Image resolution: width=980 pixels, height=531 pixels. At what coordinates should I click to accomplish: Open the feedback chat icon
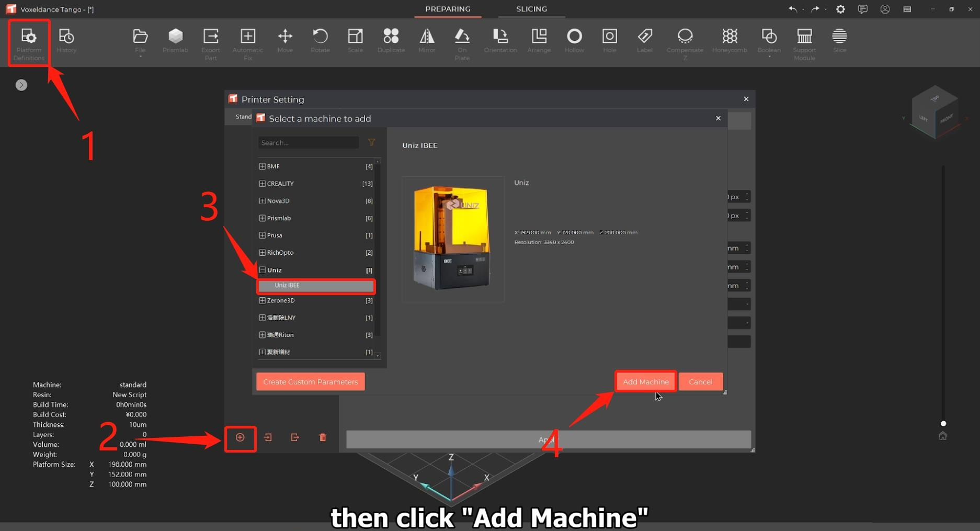(x=863, y=9)
